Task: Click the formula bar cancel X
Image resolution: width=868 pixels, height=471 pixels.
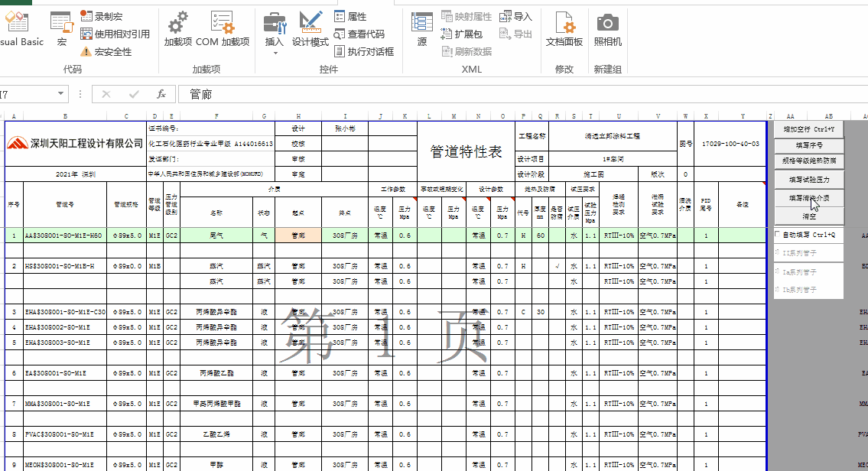Action: [x=106, y=94]
